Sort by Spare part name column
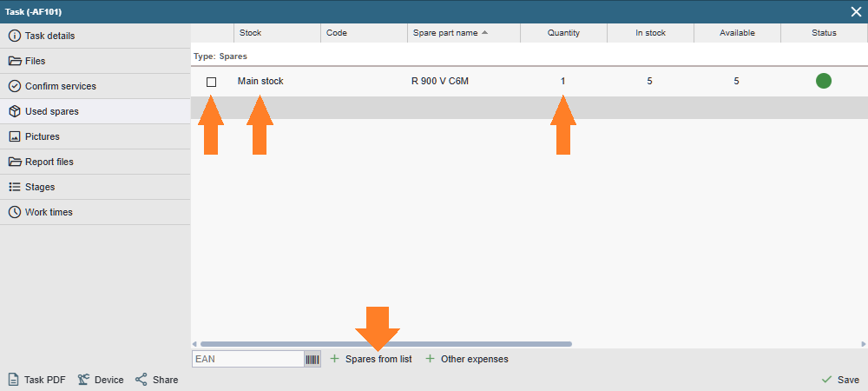This screenshot has width=868, height=391. [449, 33]
